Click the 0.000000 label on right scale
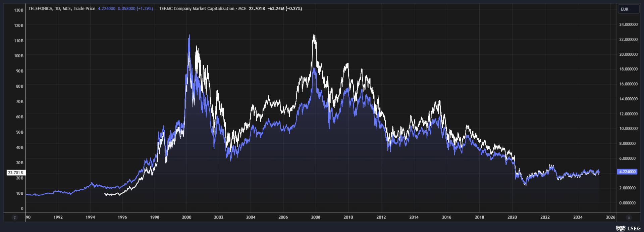 627,203
